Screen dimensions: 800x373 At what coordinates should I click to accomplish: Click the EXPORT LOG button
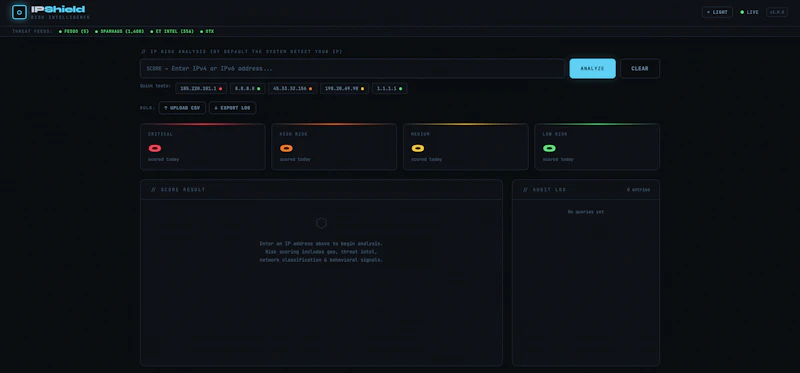tap(232, 108)
